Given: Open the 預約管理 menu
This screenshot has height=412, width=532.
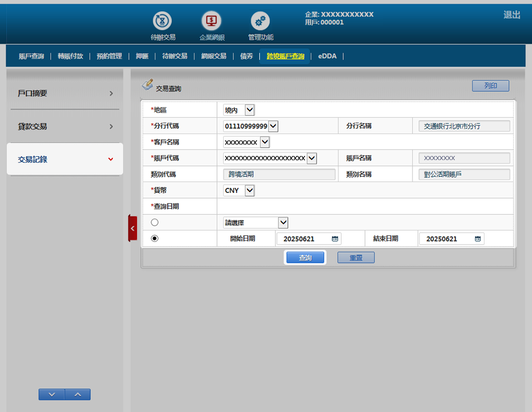Looking at the screenshot, I should (x=109, y=56).
